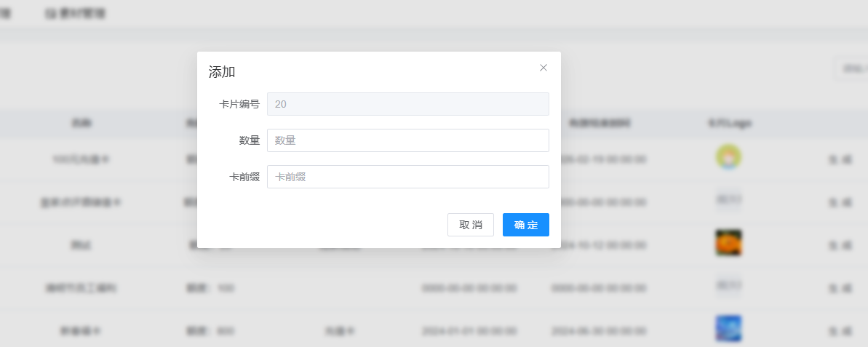Click the blurred button at the top right
Viewport: 868px width, 347px height.
[x=851, y=68]
